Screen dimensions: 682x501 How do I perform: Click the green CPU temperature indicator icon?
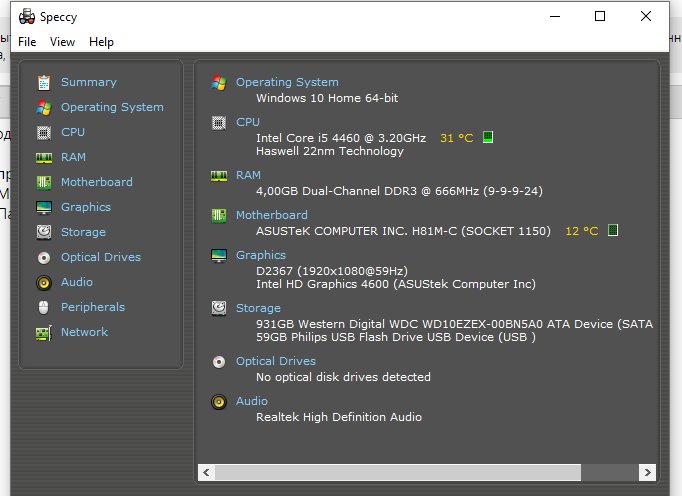coord(488,137)
